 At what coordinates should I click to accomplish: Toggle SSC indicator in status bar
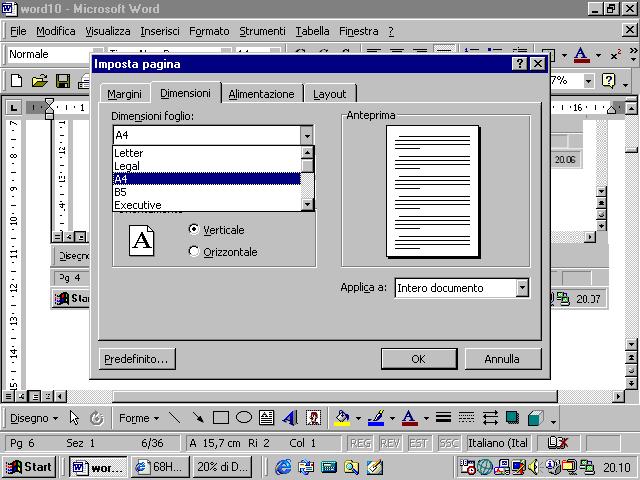[x=449, y=443]
